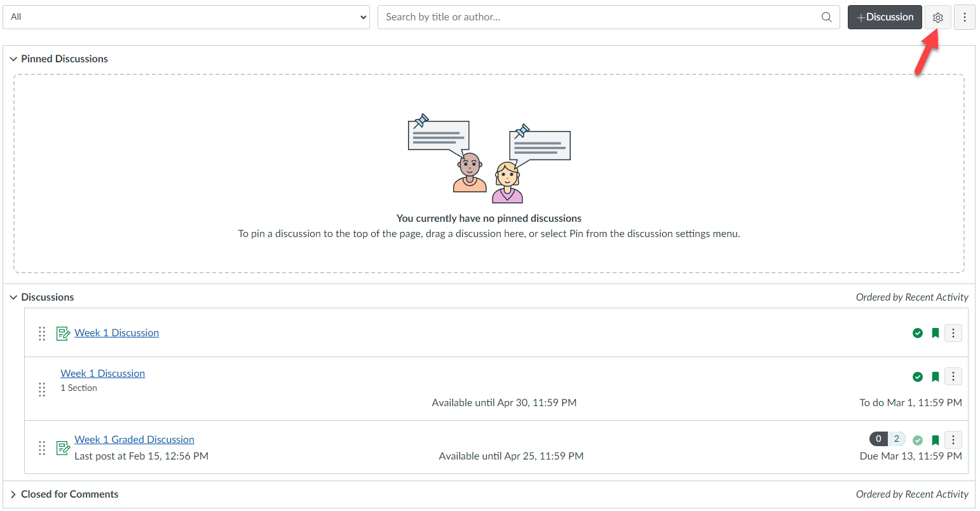Click the drag handle beside the first Week 1 Discussion
Image resolution: width=980 pixels, height=511 pixels.
(42, 333)
